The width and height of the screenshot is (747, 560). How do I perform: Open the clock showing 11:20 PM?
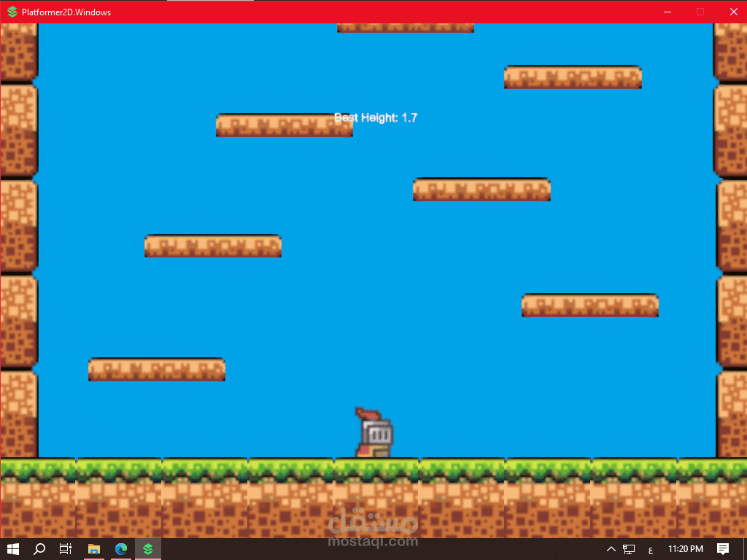(686, 549)
